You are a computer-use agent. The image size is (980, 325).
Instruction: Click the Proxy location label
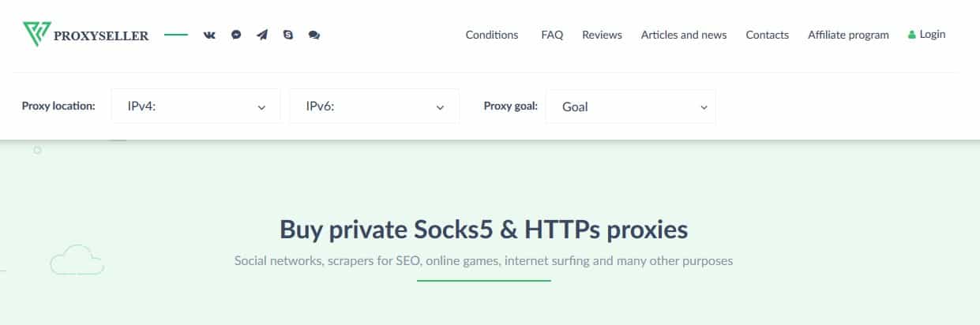58,106
